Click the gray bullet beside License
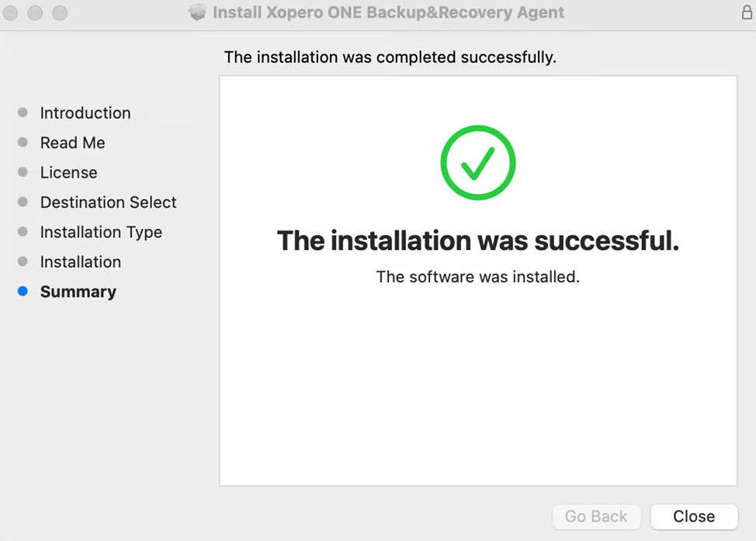Screen dimensions: 756x541 23,172
